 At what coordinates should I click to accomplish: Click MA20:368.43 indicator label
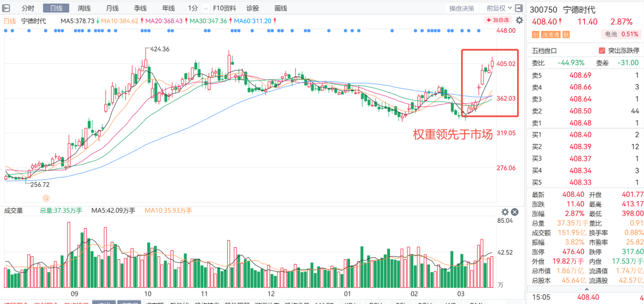click(163, 21)
